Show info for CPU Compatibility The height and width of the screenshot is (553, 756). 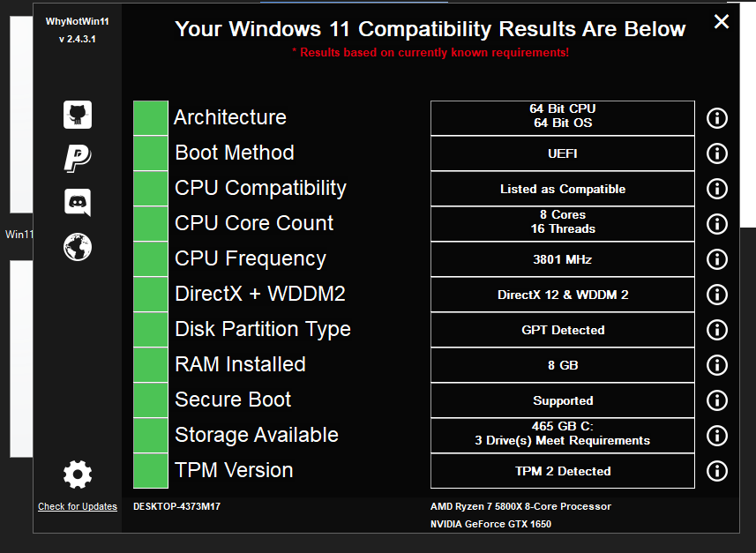click(x=717, y=188)
